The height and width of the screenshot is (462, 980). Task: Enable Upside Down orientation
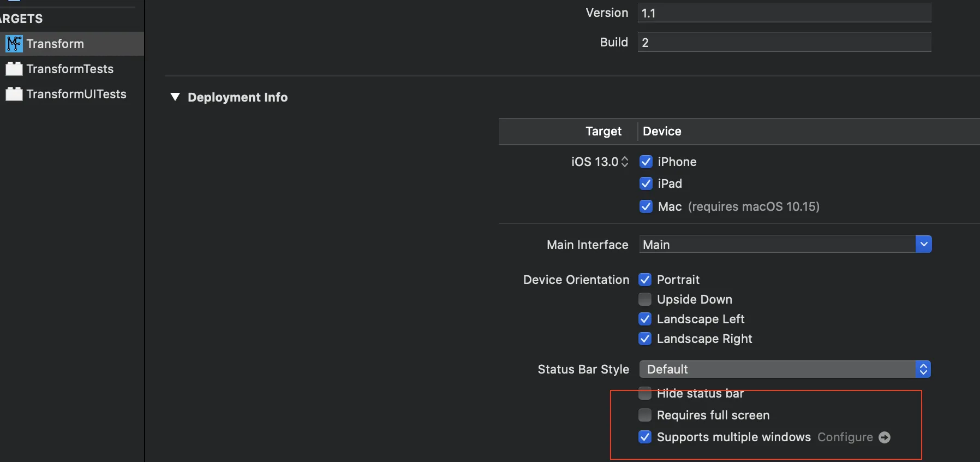[645, 299]
